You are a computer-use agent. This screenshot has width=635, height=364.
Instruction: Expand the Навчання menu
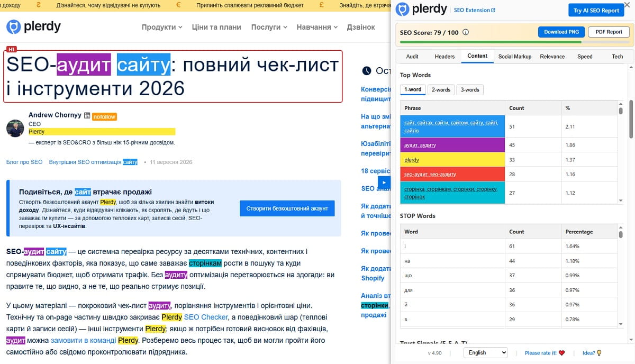[x=317, y=27]
